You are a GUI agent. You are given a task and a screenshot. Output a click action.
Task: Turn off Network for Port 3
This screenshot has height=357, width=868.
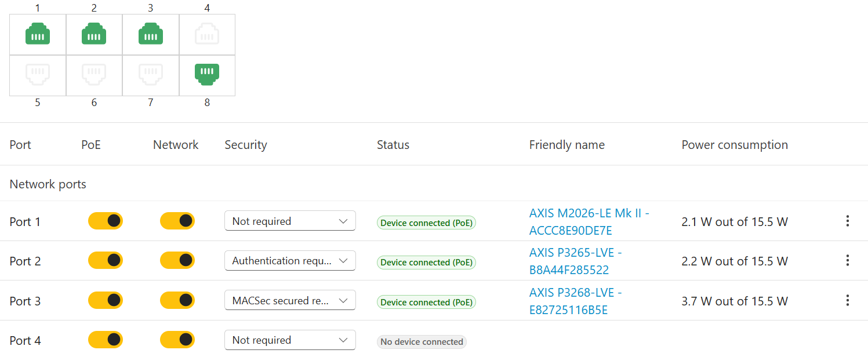(177, 300)
